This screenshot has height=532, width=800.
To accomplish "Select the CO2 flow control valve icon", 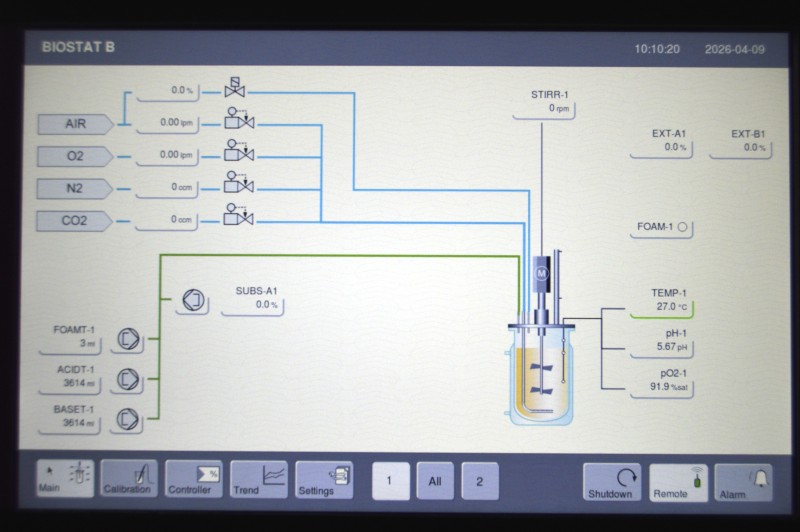I will (239, 215).
